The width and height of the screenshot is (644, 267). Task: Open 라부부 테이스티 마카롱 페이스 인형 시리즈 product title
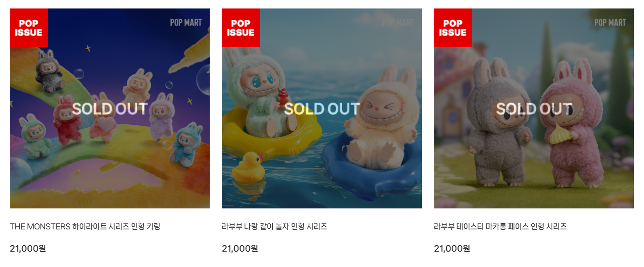click(500, 226)
